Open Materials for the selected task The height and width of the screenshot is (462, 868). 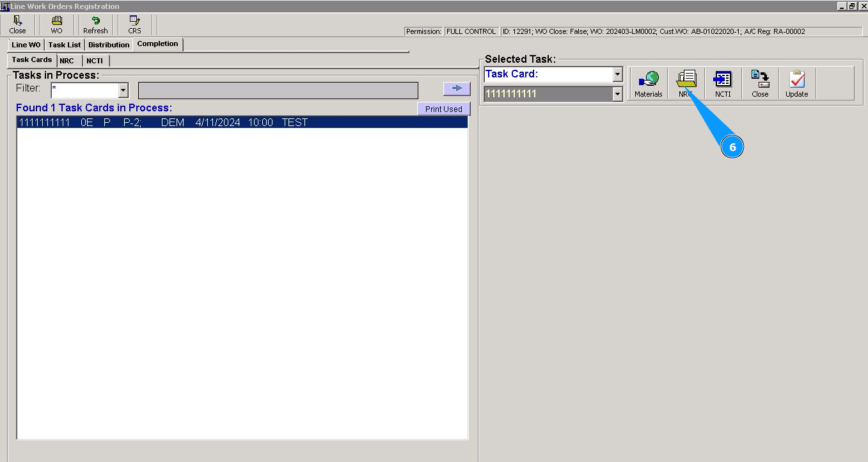648,84
